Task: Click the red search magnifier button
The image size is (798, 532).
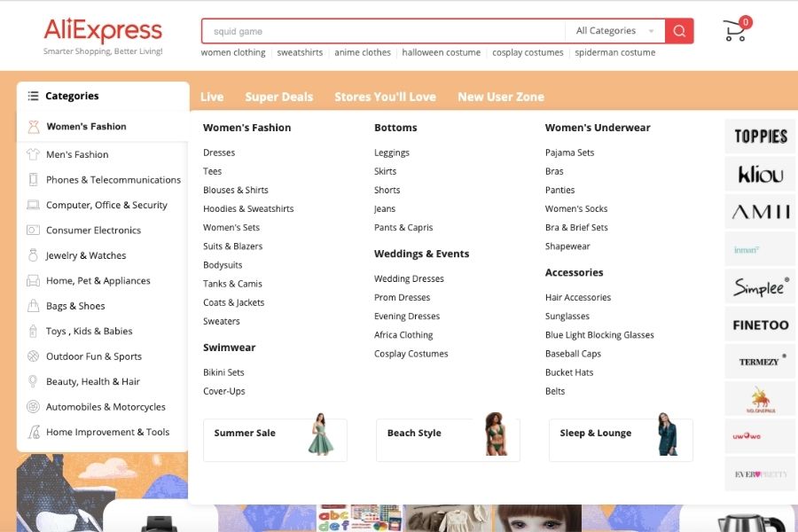Action: 679,31
